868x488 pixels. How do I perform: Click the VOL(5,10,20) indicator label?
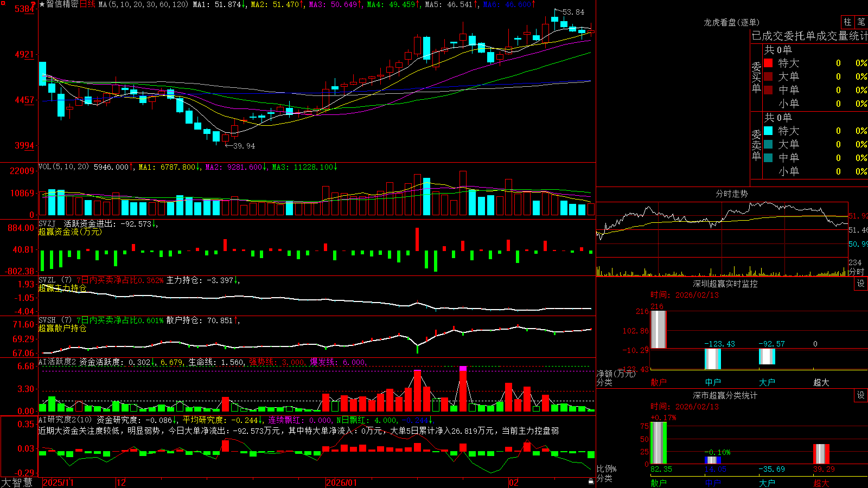click(x=64, y=167)
